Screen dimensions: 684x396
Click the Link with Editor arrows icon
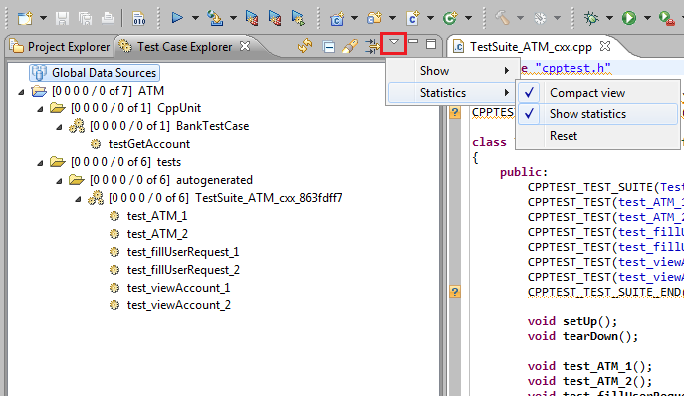[x=372, y=46]
